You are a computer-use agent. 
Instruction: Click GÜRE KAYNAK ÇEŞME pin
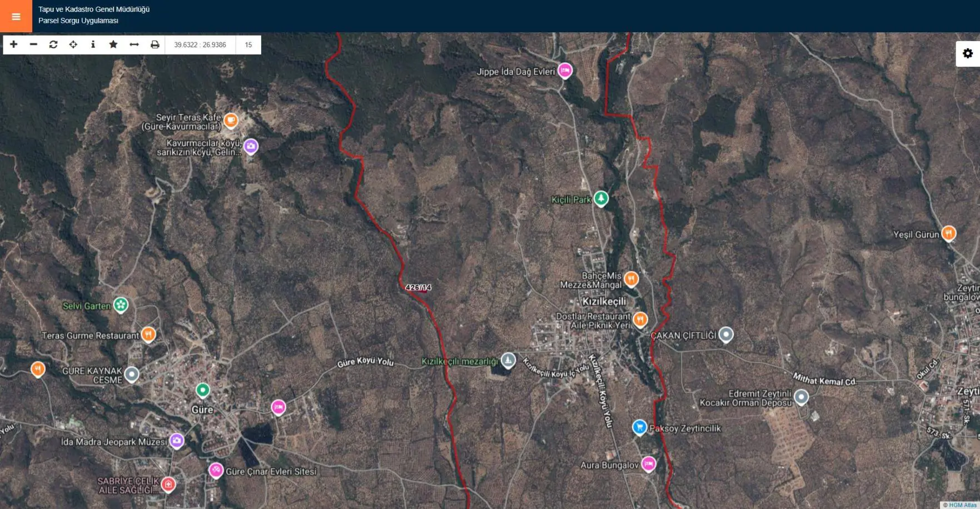coord(132,374)
